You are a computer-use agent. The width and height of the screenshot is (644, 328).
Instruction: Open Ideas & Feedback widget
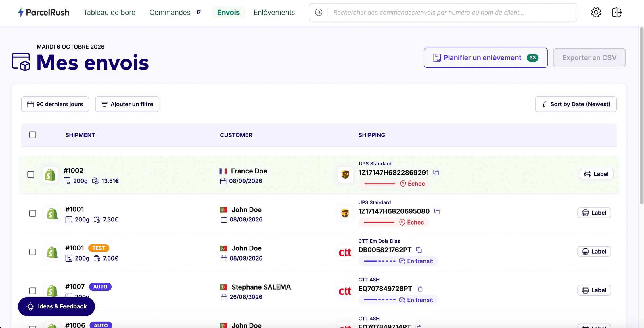click(x=56, y=306)
